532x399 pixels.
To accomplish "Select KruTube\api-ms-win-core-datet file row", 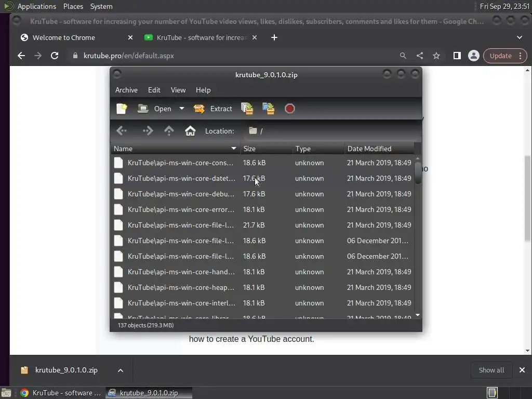I will point(262,179).
